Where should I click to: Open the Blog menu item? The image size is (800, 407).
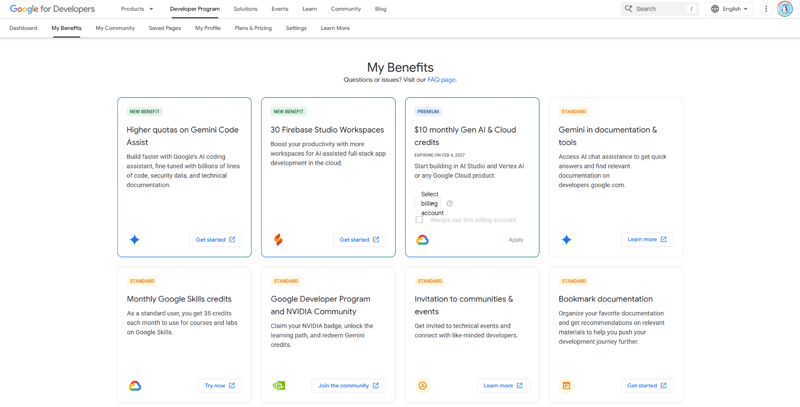point(381,9)
